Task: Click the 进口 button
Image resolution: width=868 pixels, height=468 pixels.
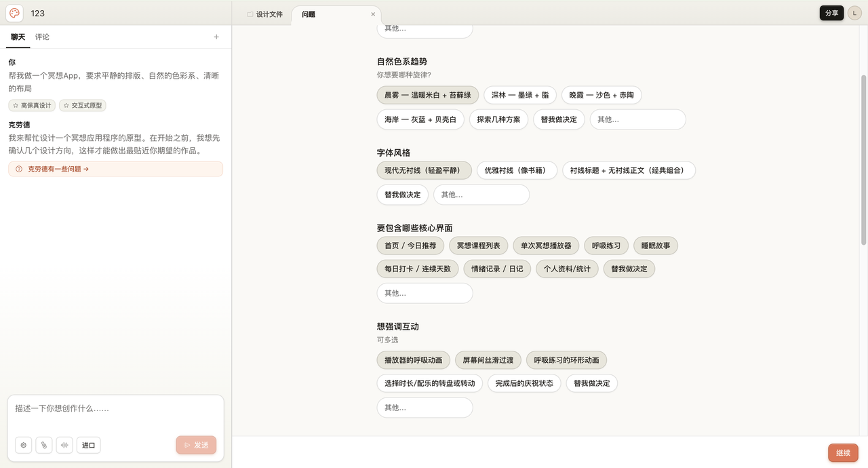Action: tap(89, 445)
